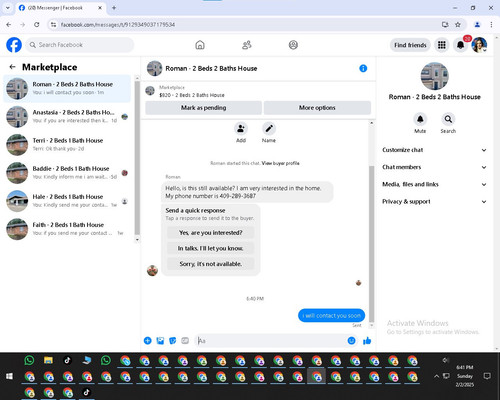Mute the conversation with the bell icon

pyautogui.click(x=420, y=119)
